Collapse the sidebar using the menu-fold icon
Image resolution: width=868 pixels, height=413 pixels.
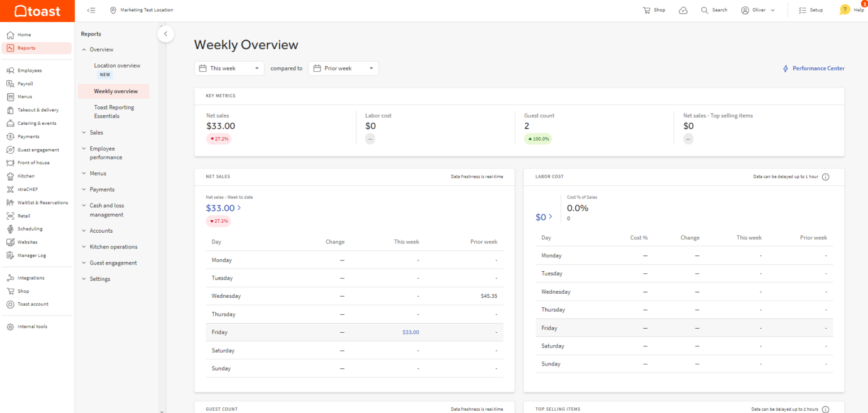coord(91,10)
